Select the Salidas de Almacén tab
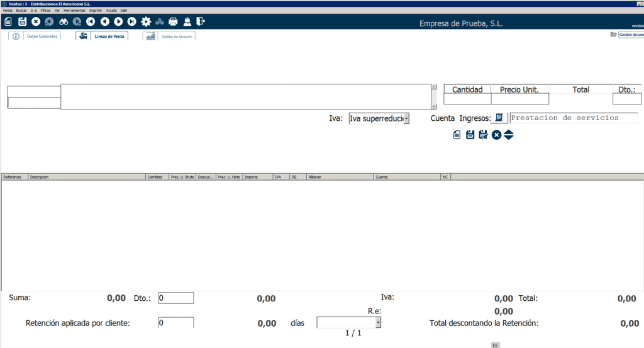 tap(169, 36)
